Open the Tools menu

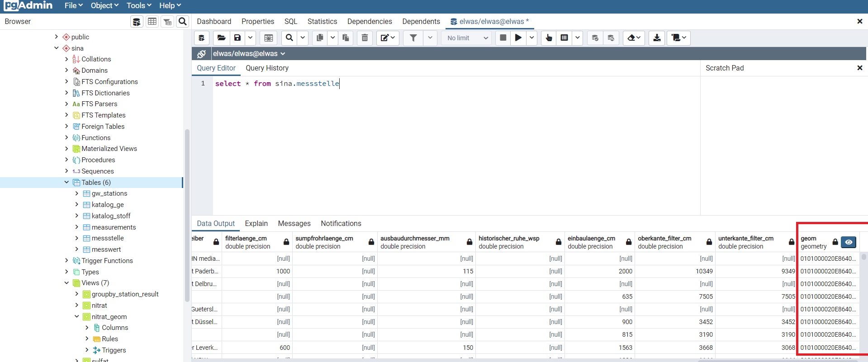coord(138,5)
